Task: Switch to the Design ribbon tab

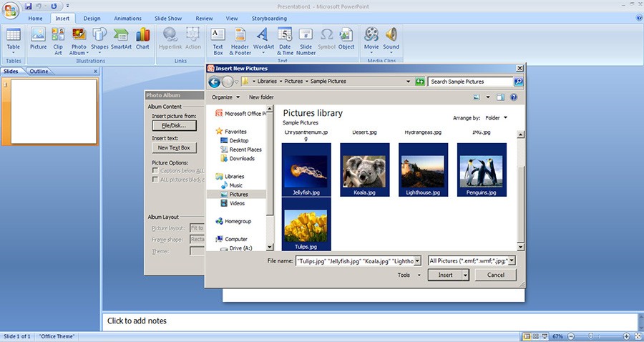Action: (92, 19)
